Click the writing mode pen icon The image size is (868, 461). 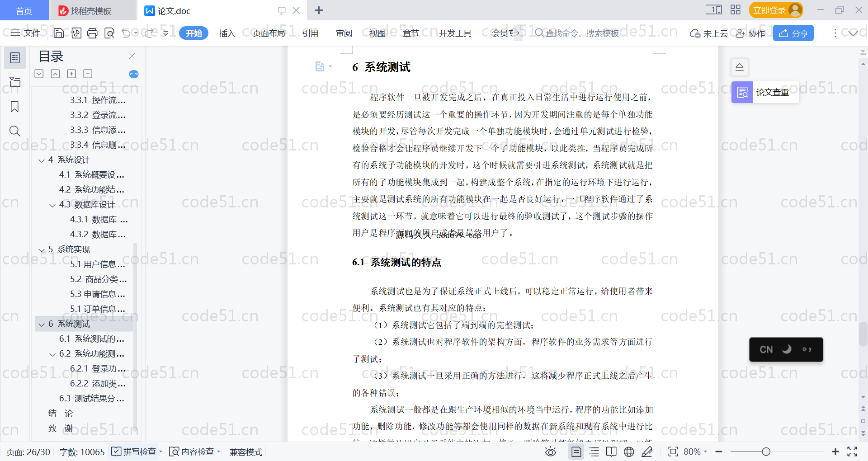click(647, 452)
